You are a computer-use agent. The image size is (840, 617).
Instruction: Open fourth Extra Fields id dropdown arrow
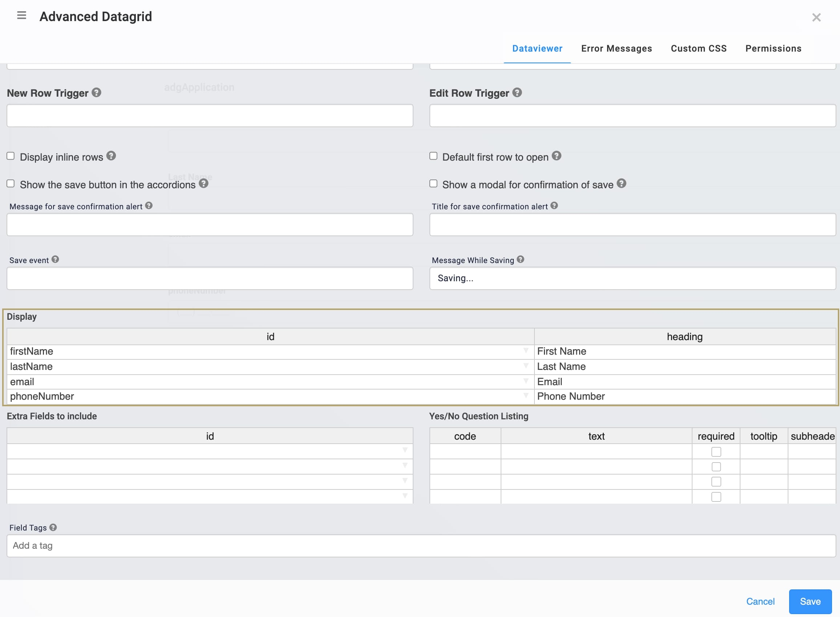405,496
